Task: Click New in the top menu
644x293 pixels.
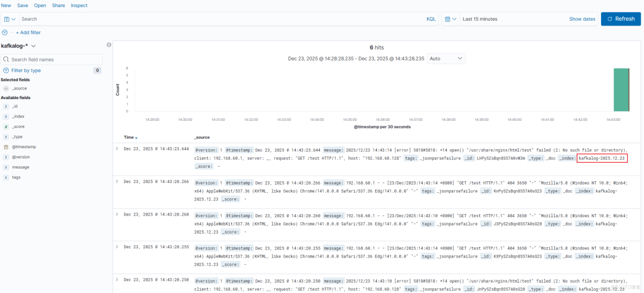Action: point(6,5)
